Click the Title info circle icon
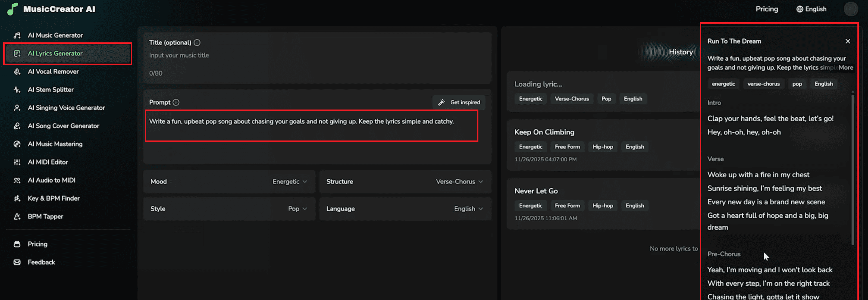 pyautogui.click(x=197, y=42)
